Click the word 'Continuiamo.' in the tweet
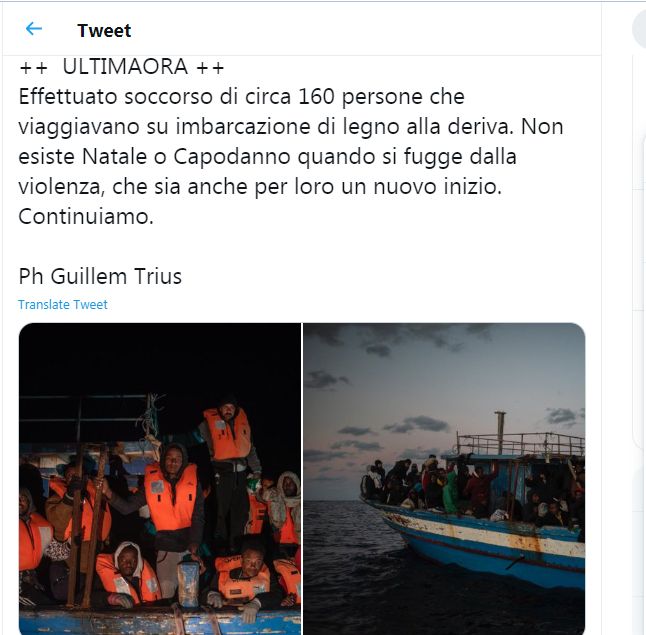Screen dimensions: 646x635 point(86,216)
